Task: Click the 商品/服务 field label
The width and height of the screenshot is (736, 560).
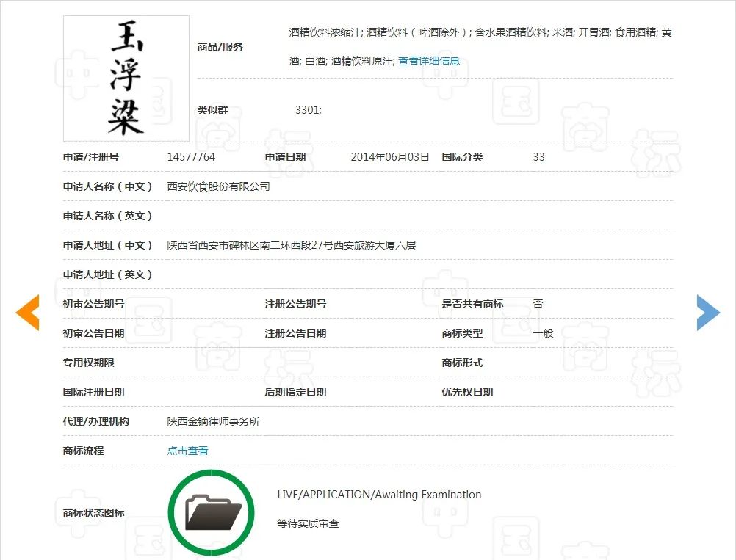Action: [220, 47]
